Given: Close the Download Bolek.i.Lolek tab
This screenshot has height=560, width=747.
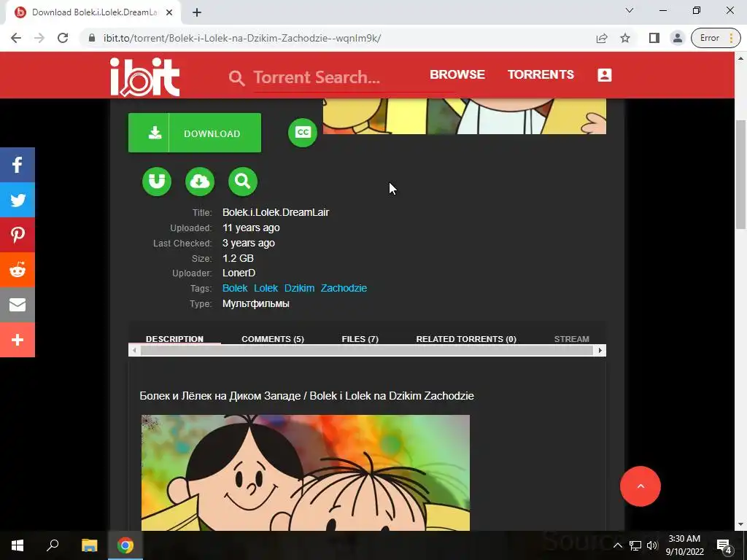Looking at the screenshot, I should pos(169,12).
